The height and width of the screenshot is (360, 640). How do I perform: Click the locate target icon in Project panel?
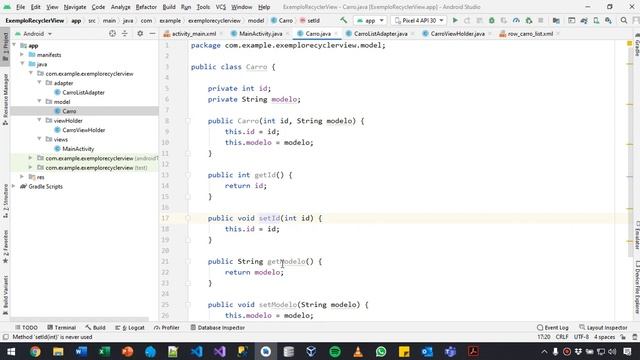[x=112, y=33]
